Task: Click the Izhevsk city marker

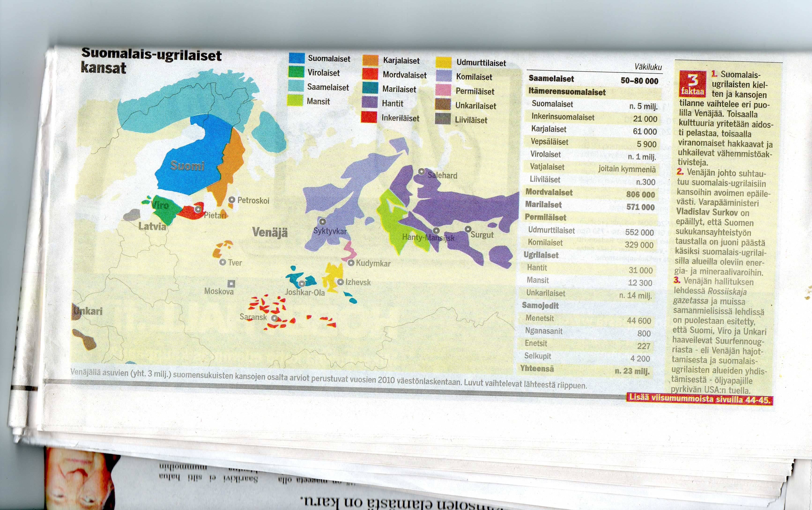Action: click(x=340, y=282)
